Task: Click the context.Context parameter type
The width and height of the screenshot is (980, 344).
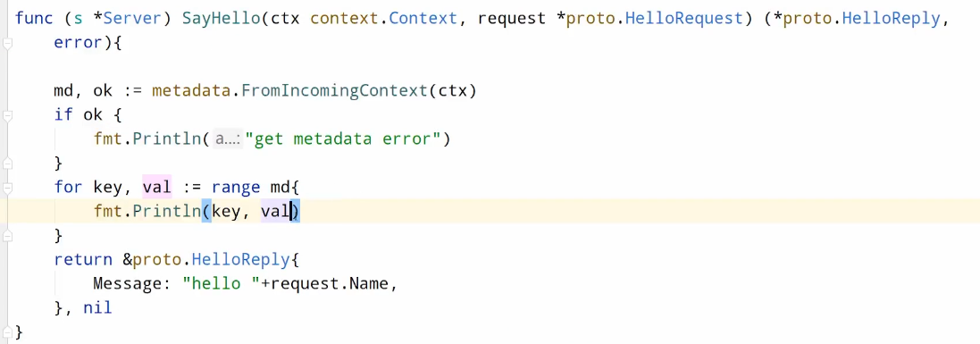Action: [x=384, y=19]
